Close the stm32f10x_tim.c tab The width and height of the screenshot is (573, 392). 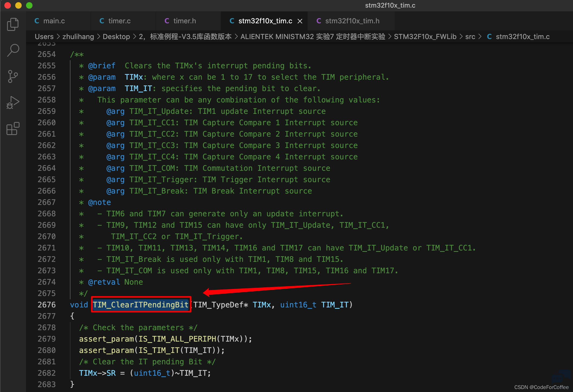coord(300,21)
